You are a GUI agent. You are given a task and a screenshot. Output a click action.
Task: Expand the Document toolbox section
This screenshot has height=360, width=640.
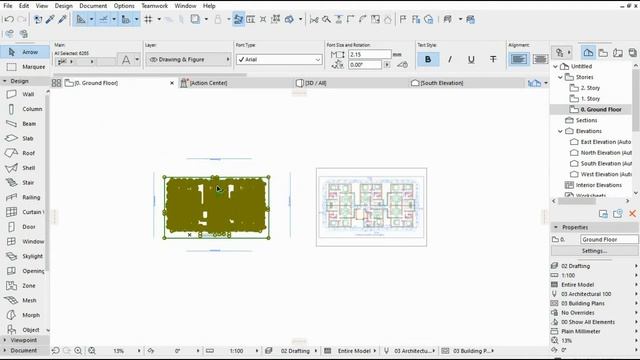[24, 351]
